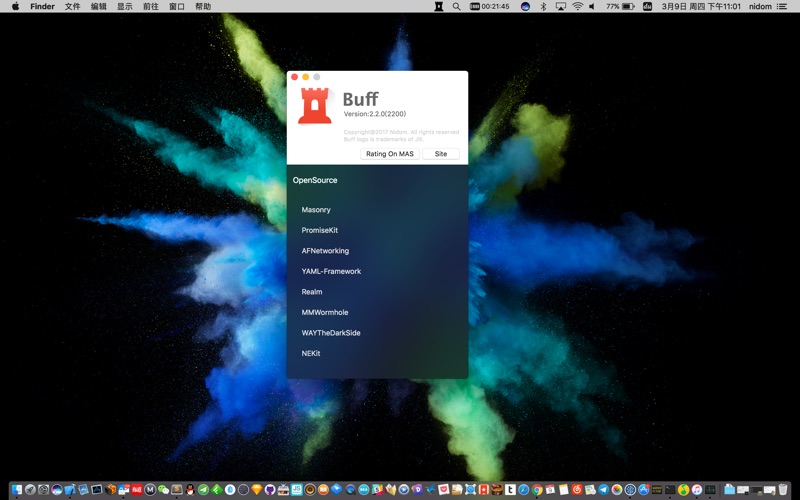Open the NEKit library entry

click(311, 353)
